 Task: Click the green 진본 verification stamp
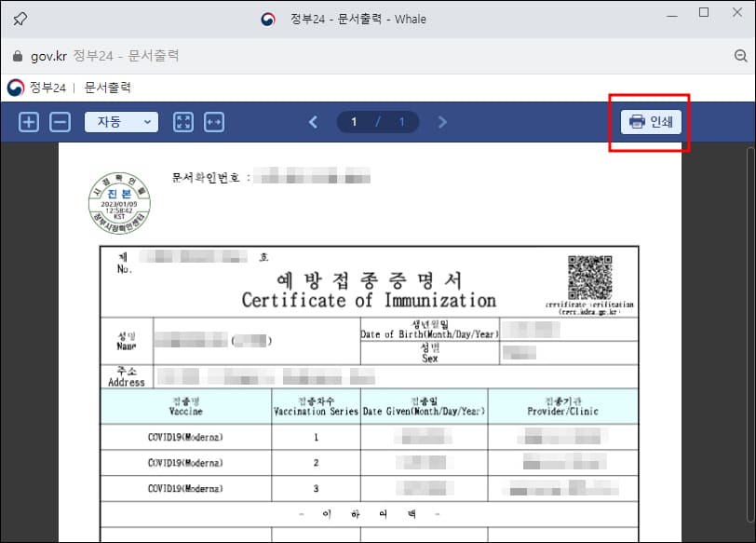[118, 202]
